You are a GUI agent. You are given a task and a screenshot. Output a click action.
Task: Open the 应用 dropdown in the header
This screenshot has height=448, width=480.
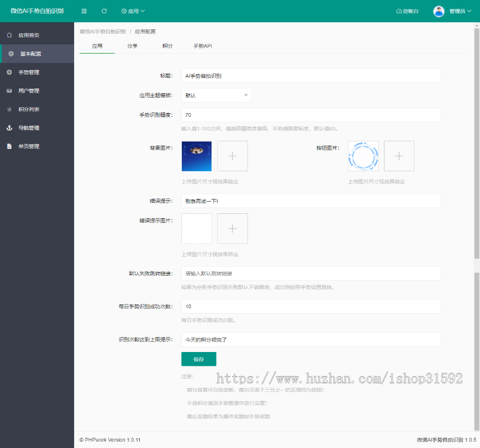(x=133, y=11)
